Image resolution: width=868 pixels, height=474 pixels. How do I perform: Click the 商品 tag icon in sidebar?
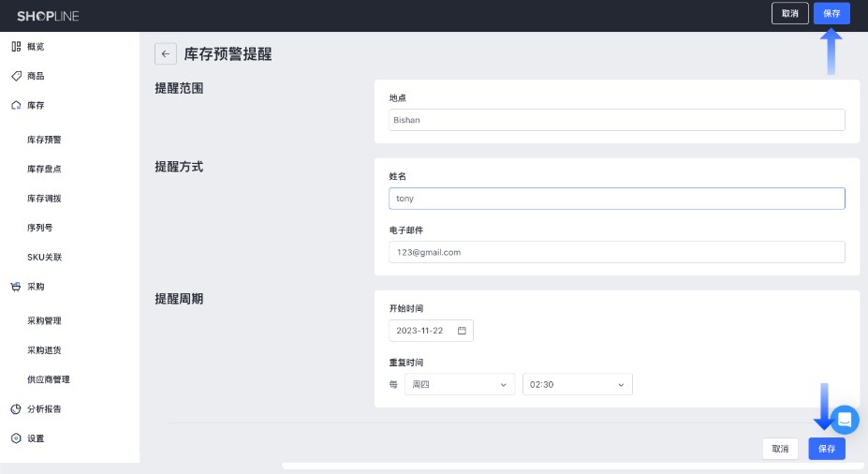(16, 76)
